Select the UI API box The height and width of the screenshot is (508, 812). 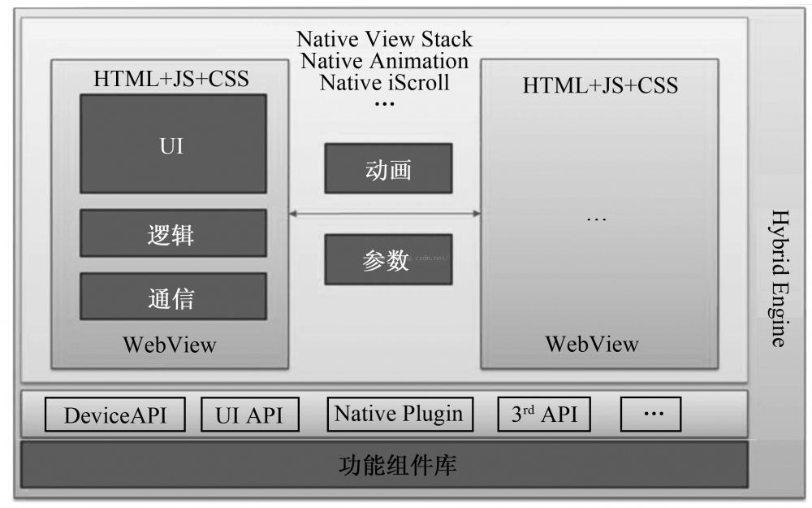[249, 415]
